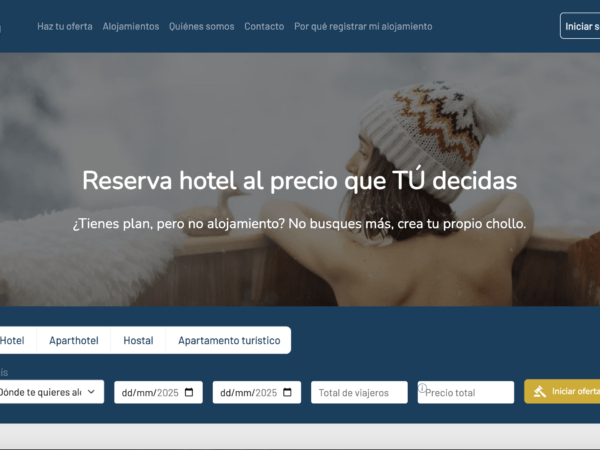Open the calendar picker of the second date
Image resolution: width=600 pixels, height=450 pixels.
[287, 392]
